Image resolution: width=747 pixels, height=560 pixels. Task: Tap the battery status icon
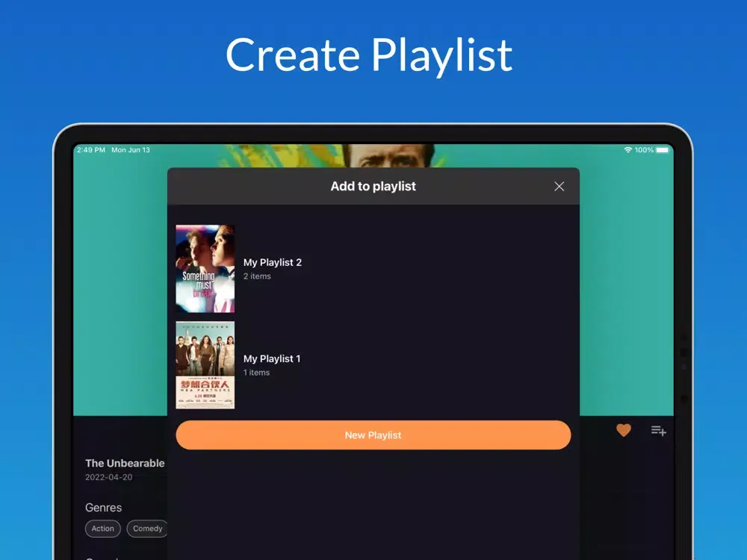coord(663,149)
